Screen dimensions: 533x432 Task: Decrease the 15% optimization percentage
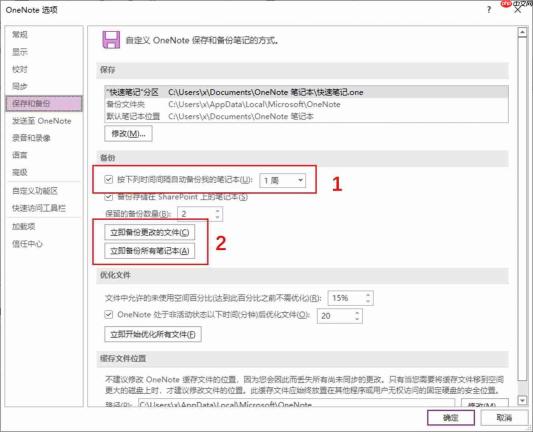[368, 301]
